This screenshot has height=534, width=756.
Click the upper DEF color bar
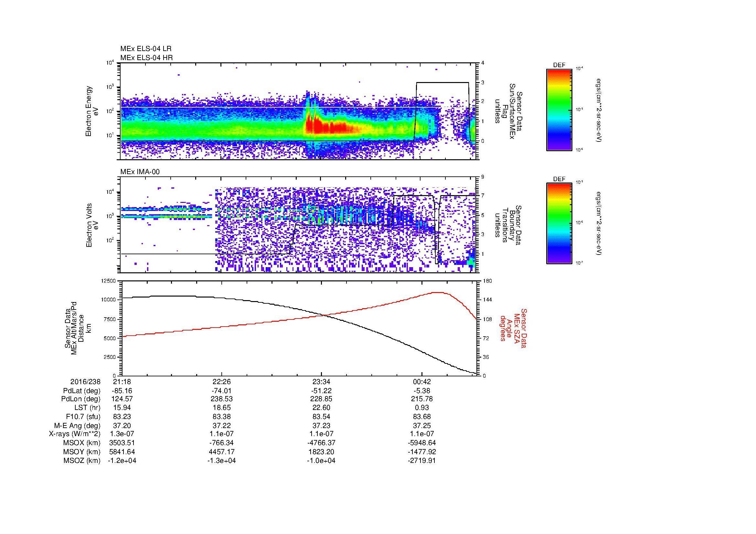pyautogui.click(x=559, y=110)
